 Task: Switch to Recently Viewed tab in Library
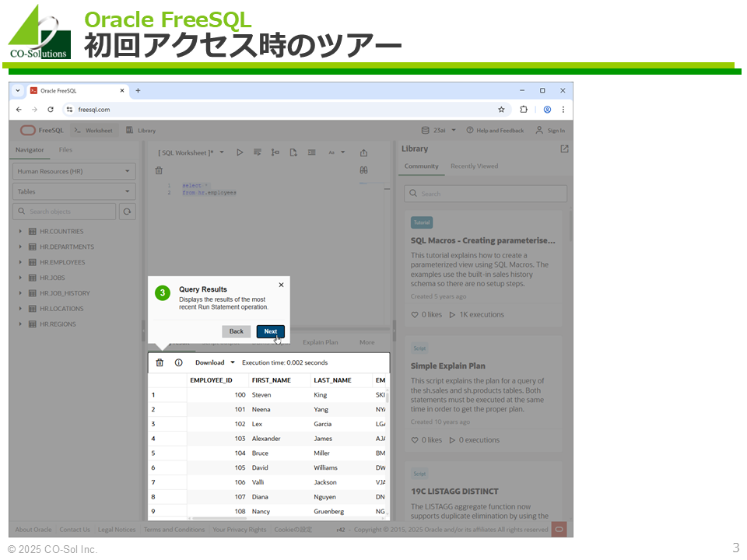pos(474,166)
